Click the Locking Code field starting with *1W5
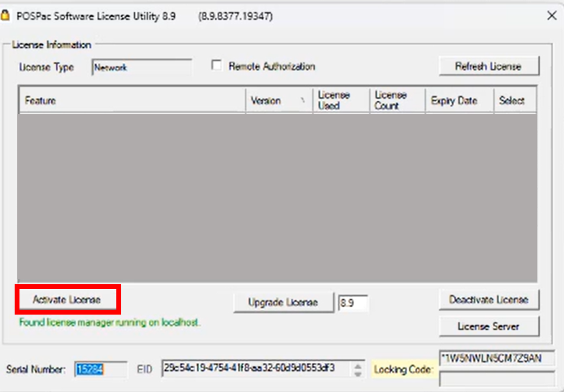The image size is (564, 392). pos(497,359)
